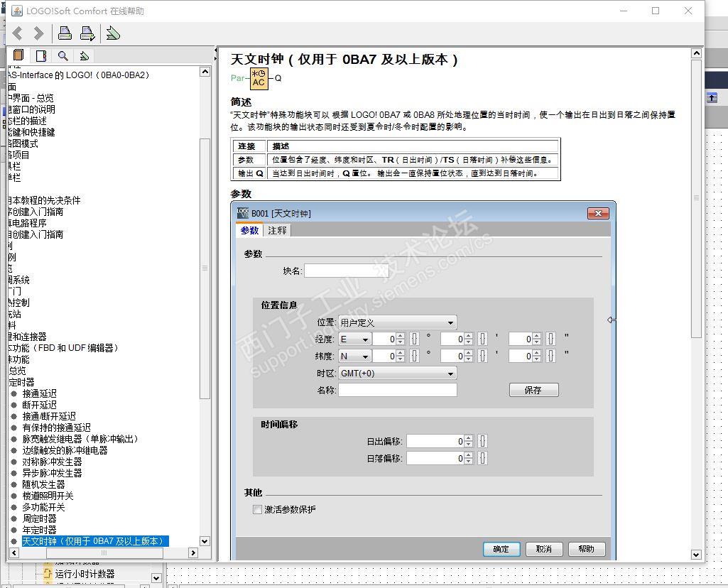Open the 楼道照明开关 topic
The height and width of the screenshot is (588, 728).
pyautogui.click(x=48, y=496)
